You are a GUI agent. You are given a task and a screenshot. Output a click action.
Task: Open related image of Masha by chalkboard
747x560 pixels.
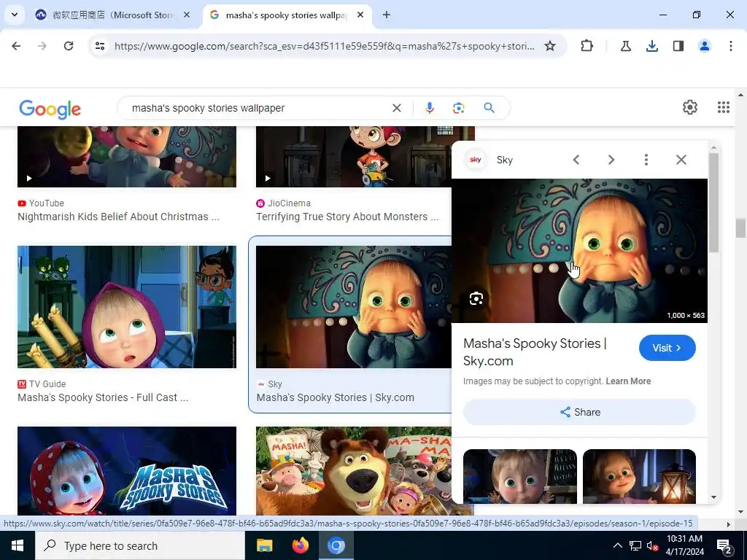(x=519, y=476)
